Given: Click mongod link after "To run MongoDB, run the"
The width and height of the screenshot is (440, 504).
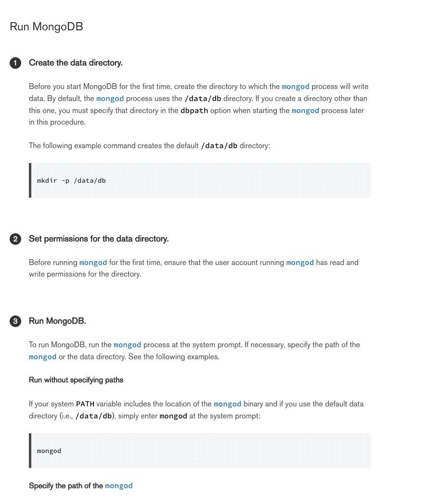Looking at the screenshot, I should 127,345.
